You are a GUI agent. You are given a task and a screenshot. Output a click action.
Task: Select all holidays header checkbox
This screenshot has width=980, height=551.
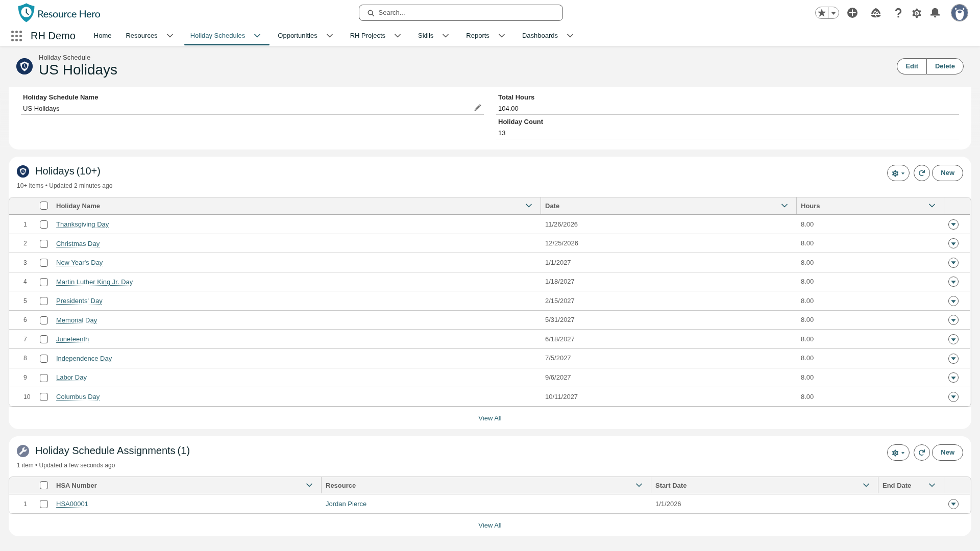44,206
